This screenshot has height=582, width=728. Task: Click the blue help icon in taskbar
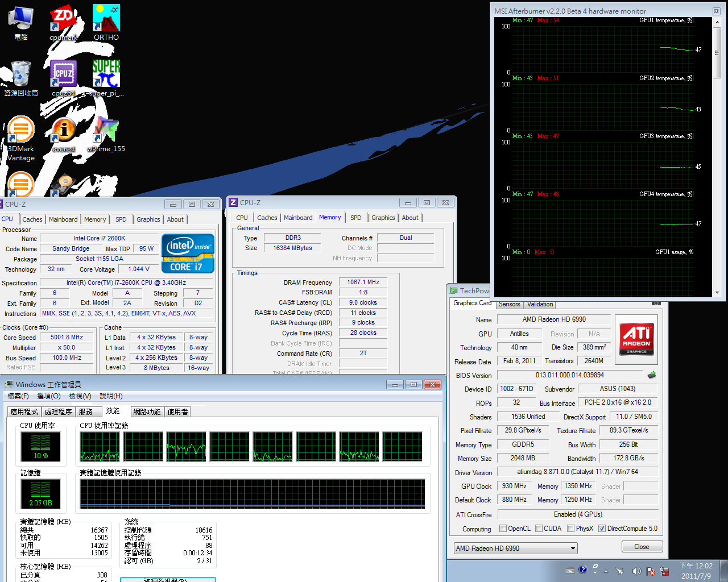point(583,570)
